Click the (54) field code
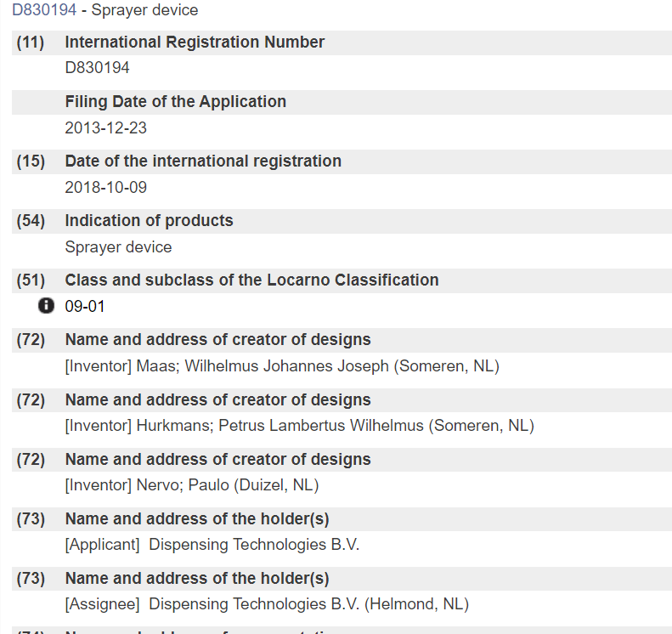The image size is (672, 634). click(31, 221)
